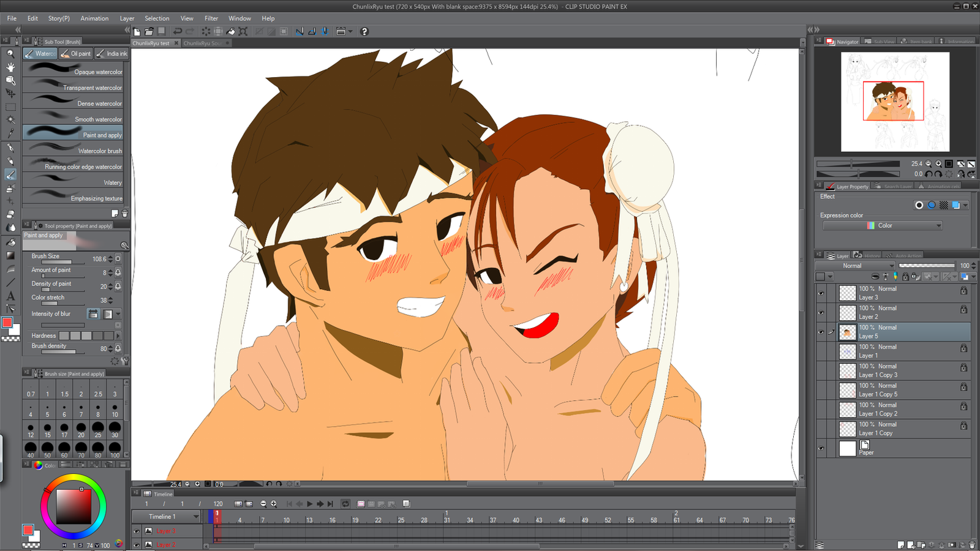Select the Auto select magic wand tool
The height and width of the screenshot is (551, 980).
10,120
